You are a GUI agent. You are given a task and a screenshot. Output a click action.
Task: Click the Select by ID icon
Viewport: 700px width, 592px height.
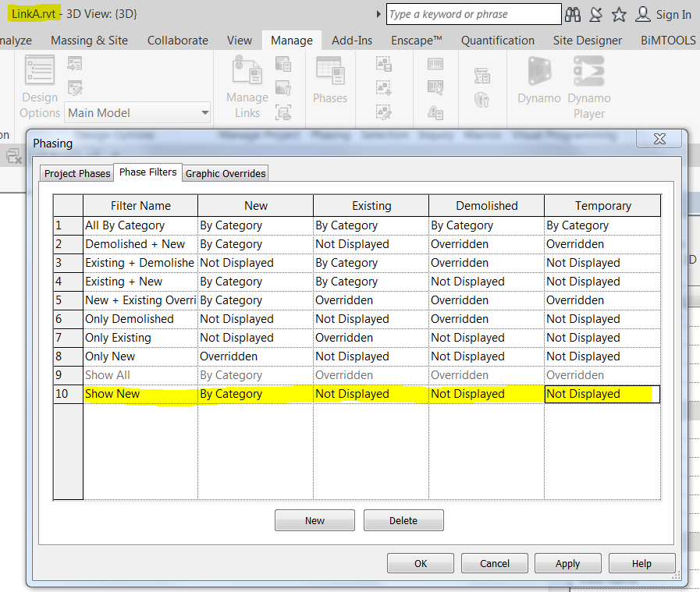(435, 87)
